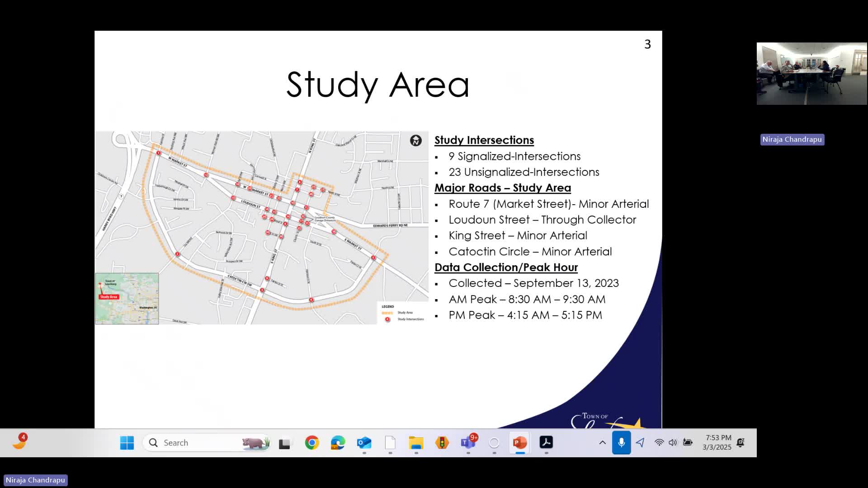Check the battery status icon
Screen dimensions: 868x488
coord(688,443)
